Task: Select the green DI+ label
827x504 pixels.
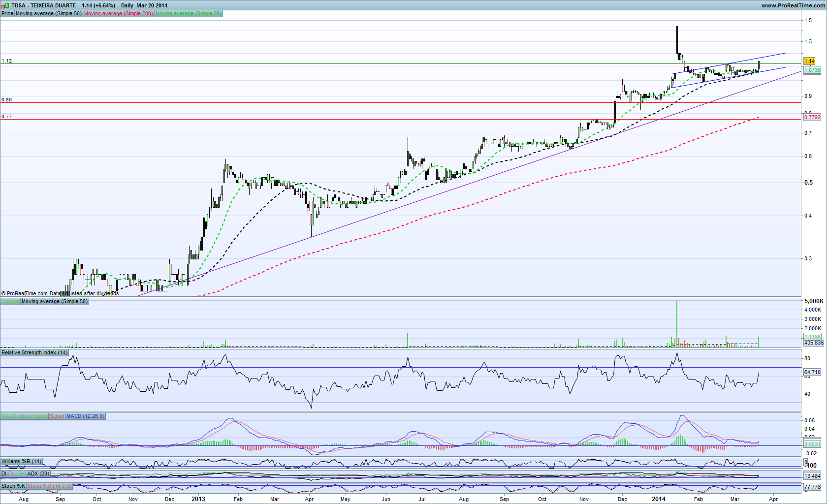Action: point(21,474)
